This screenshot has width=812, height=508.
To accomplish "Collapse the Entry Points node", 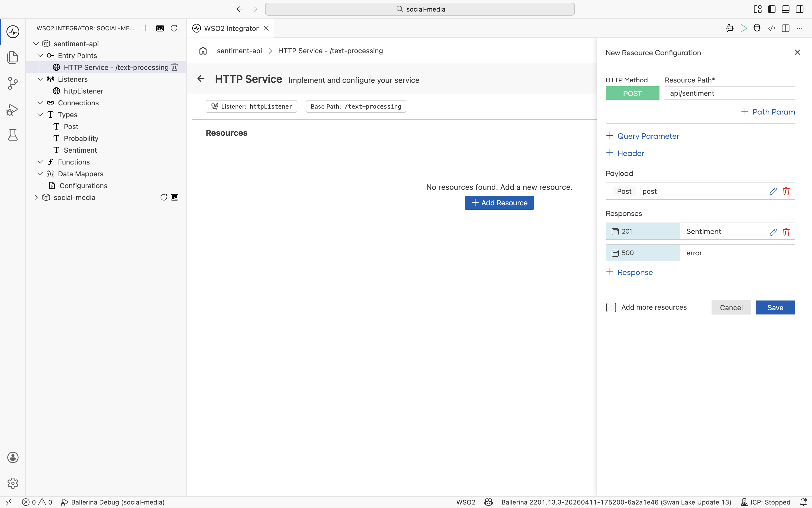I will point(40,55).
